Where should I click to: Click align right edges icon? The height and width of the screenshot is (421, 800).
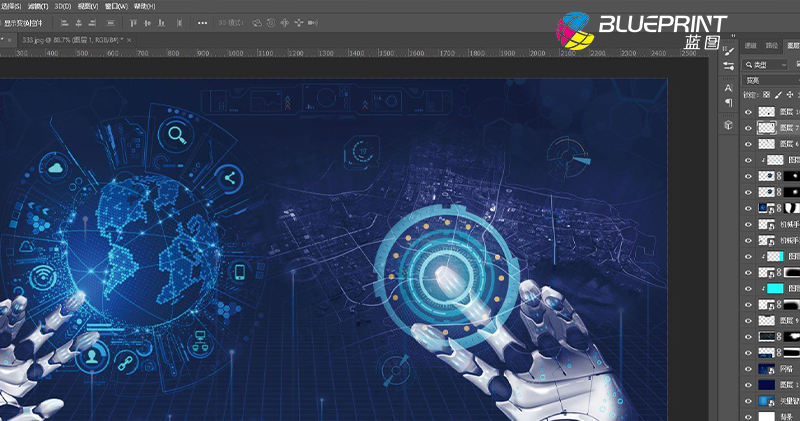(92, 23)
